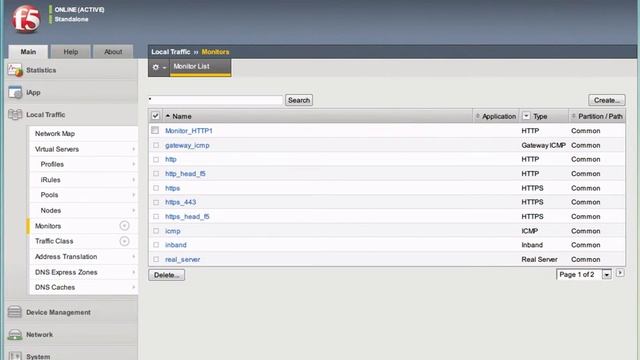This screenshot has width=640, height=360.
Task: Open the iApp section icon
Action: coord(15,92)
